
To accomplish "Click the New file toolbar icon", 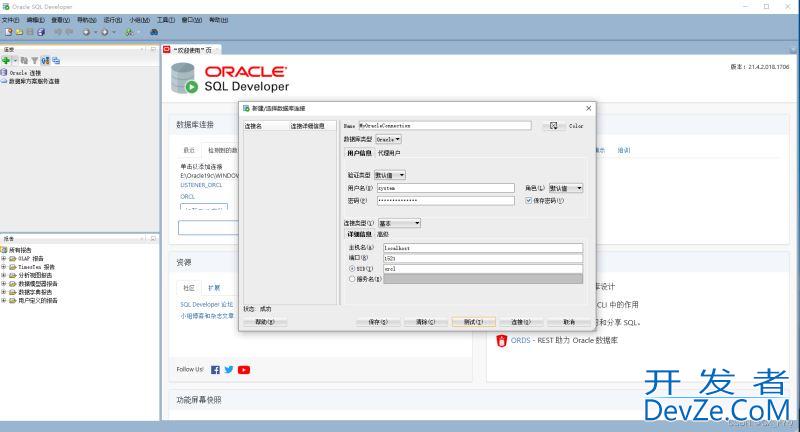I will tap(8, 32).
